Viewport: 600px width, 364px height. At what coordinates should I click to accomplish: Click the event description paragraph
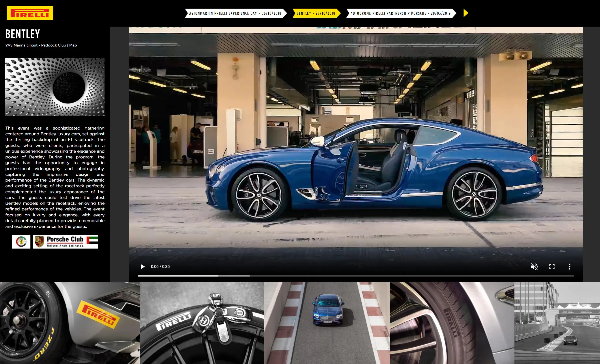pyautogui.click(x=55, y=177)
